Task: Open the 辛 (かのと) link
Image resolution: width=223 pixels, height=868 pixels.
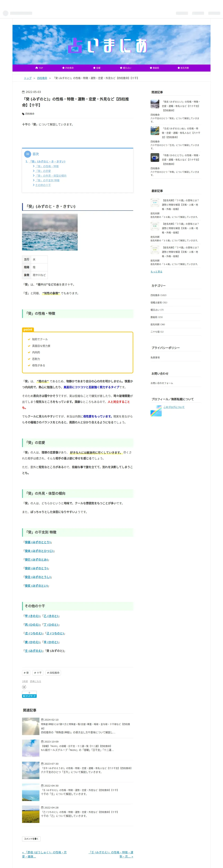Action: pos(51,643)
